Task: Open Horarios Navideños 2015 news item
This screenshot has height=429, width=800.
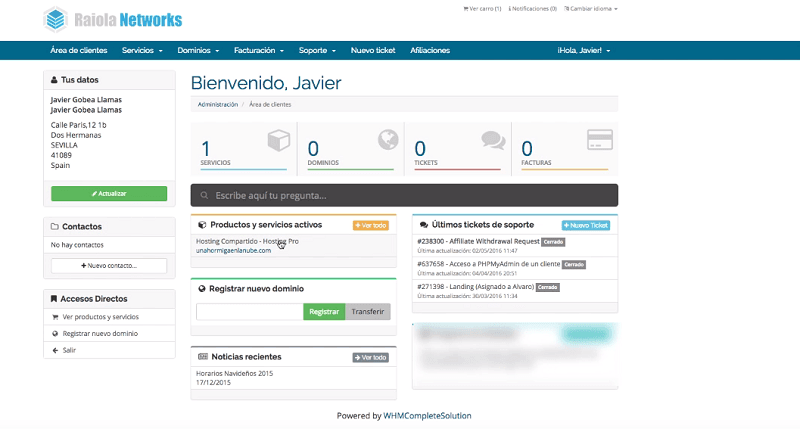Action: pos(235,373)
